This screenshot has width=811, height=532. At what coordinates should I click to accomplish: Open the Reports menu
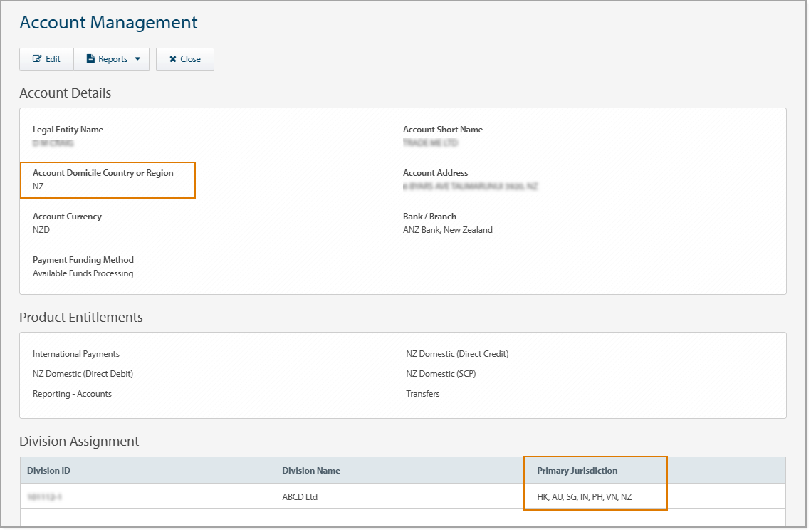point(112,58)
